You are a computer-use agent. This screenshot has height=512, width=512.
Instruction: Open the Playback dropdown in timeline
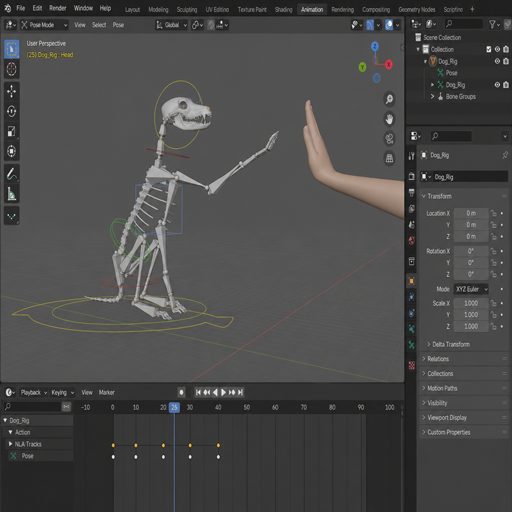coord(34,392)
